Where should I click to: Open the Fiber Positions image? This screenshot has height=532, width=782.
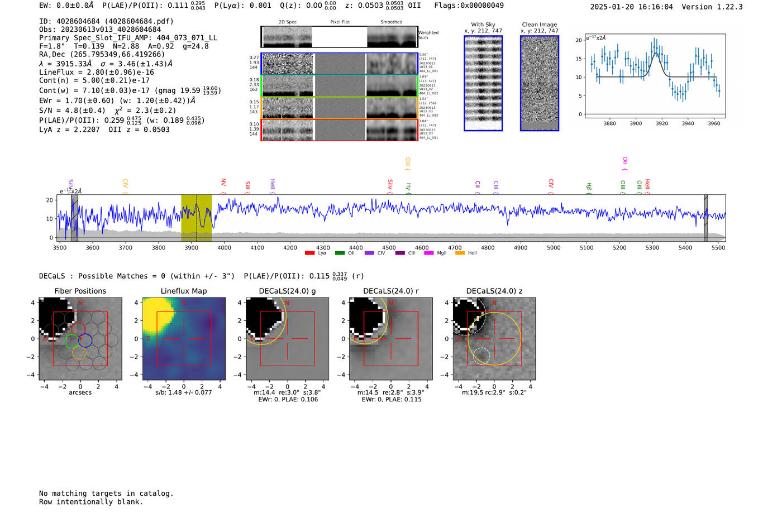coord(80,339)
